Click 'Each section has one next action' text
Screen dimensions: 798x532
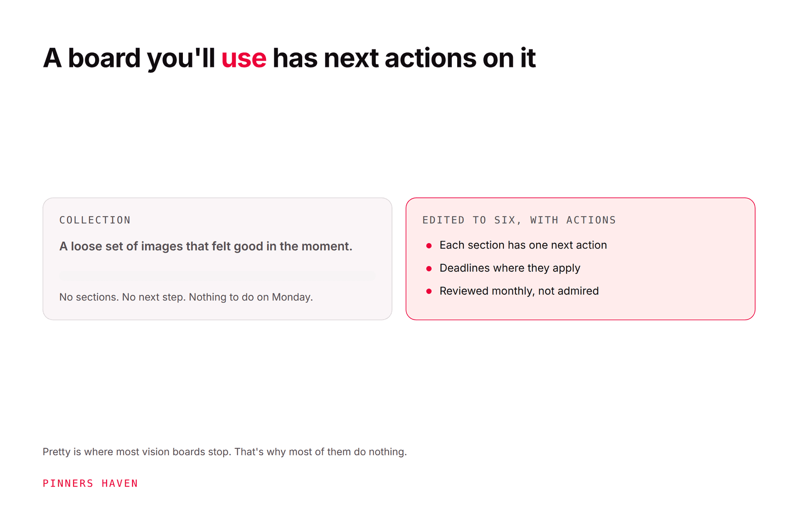coord(523,245)
